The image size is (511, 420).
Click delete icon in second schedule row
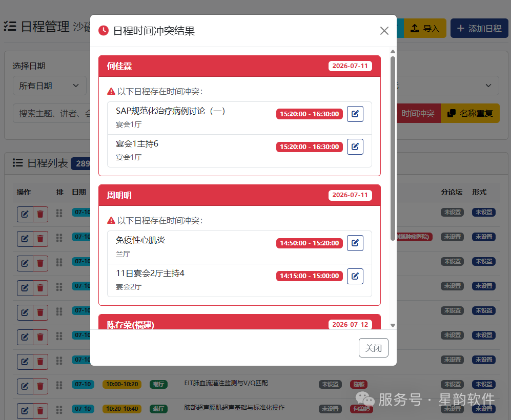pos(40,239)
